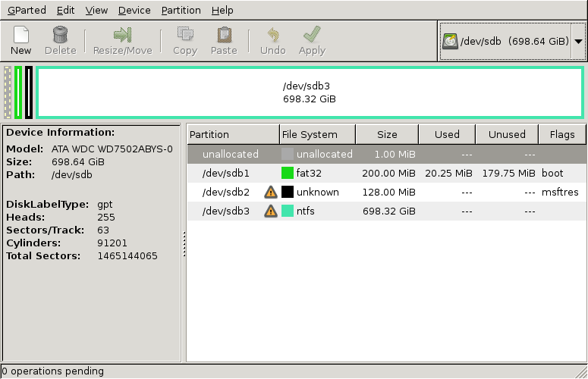
Task: Click the pane divider handle between panels
Action: (x=184, y=244)
